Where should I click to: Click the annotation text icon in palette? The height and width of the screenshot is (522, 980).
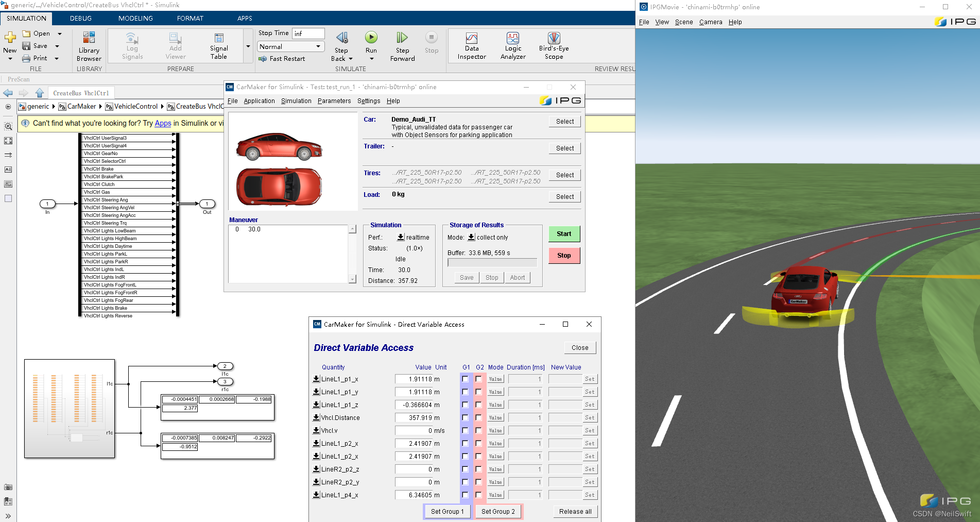(x=8, y=170)
